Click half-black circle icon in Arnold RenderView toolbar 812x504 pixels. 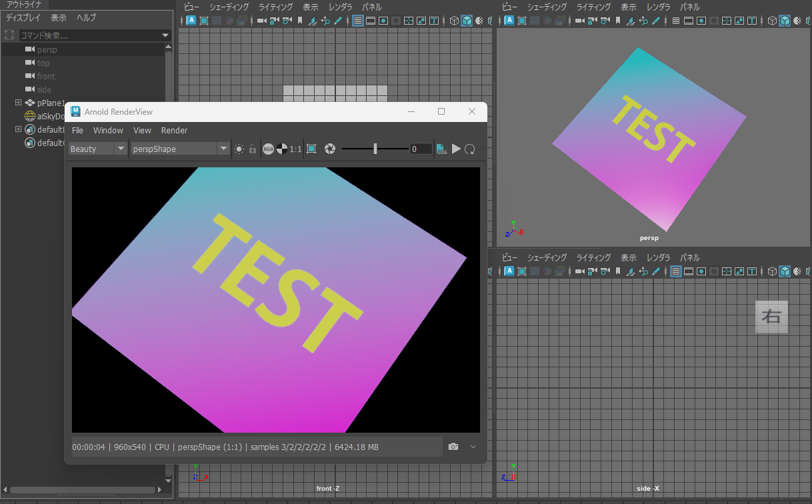(x=282, y=149)
